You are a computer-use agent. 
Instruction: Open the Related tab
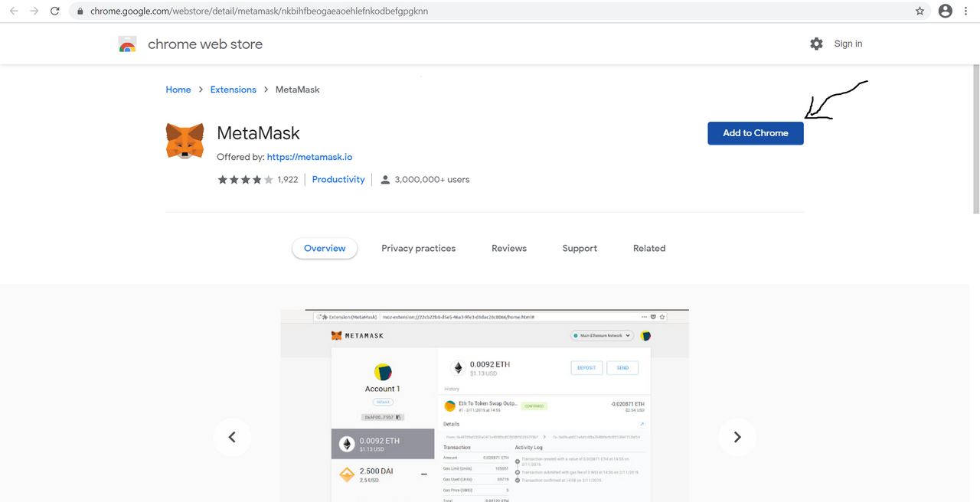click(649, 249)
